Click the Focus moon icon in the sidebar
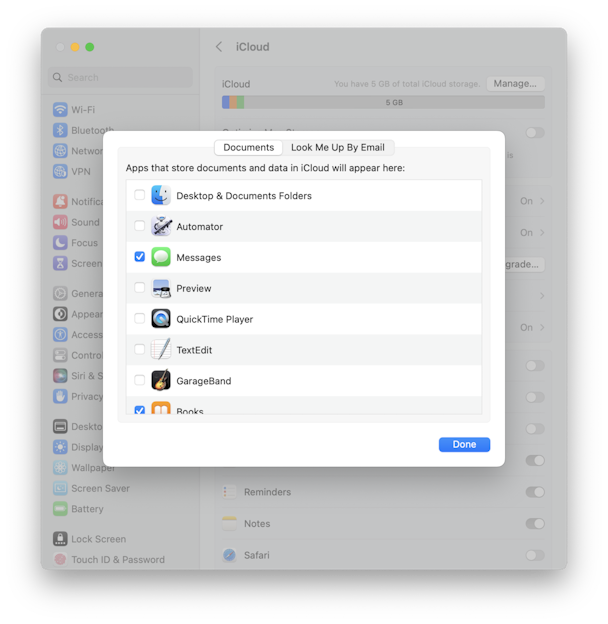The height and width of the screenshot is (624, 608). click(x=60, y=243)
